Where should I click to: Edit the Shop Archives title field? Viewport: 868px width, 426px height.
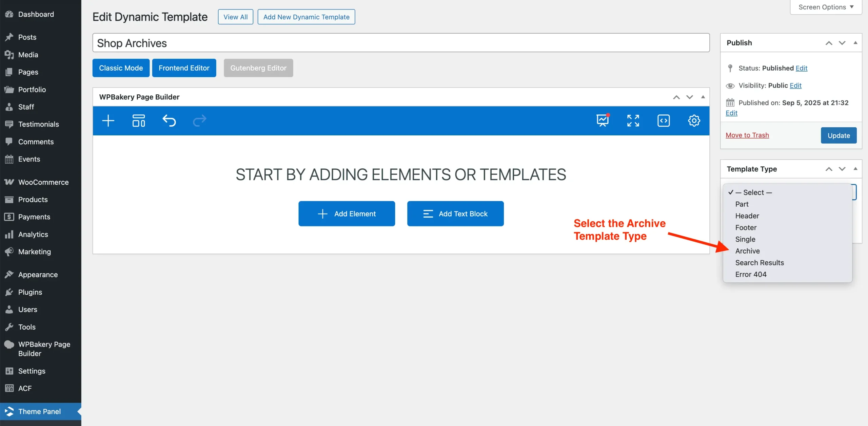click(237, 42)
